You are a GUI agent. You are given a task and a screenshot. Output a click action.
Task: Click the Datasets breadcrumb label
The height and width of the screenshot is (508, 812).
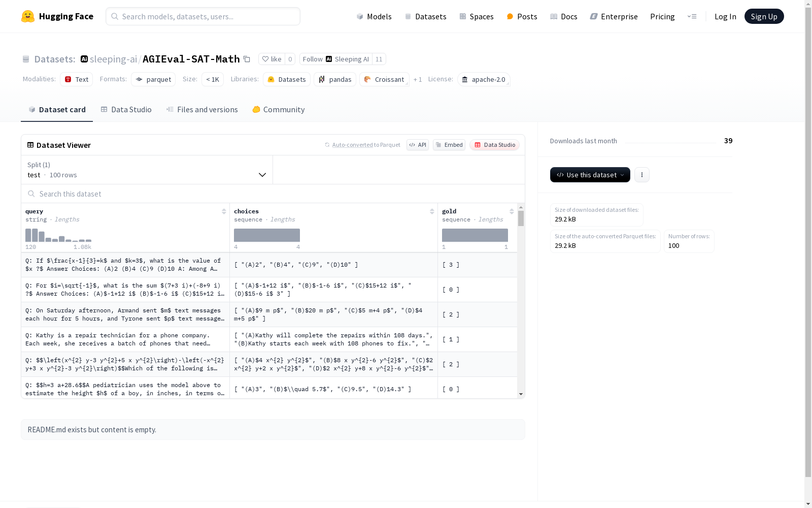[54, 59]
